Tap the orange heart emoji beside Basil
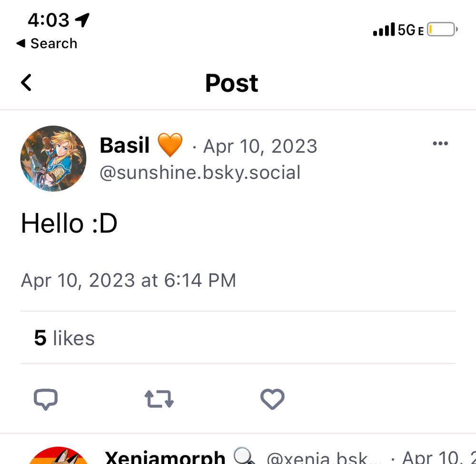Image resolution: width=476 pixels, height=464 pixels. (170, 145)
